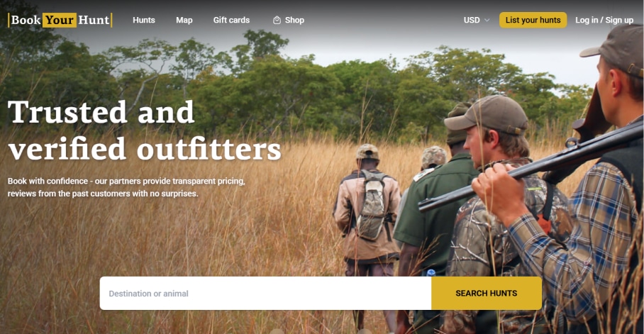
Task: Click the right partial circle at page bottom
Action: [x=364, y=332]
